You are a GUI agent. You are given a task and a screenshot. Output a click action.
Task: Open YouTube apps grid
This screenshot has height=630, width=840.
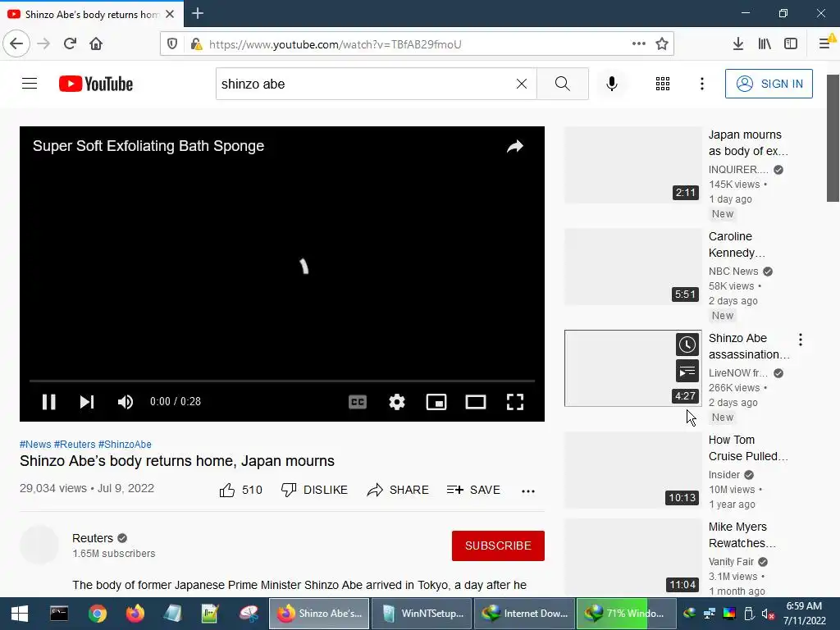[x=663, y=84]
